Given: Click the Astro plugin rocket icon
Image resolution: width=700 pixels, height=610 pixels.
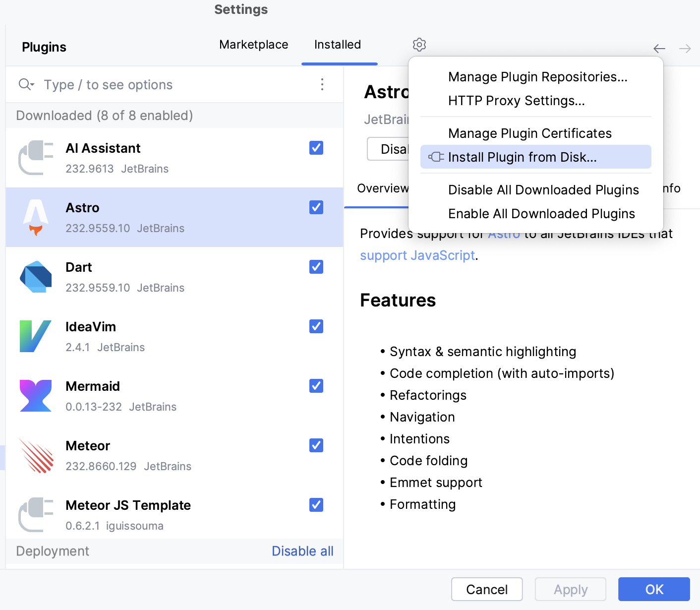Looking at the screenshot, I should click(x=36, y=217).
